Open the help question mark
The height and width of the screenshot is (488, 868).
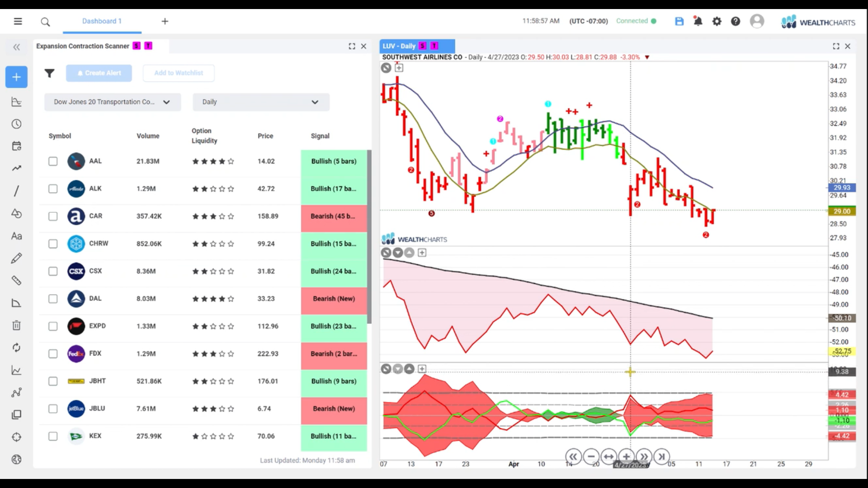click(x=736, y=21)
